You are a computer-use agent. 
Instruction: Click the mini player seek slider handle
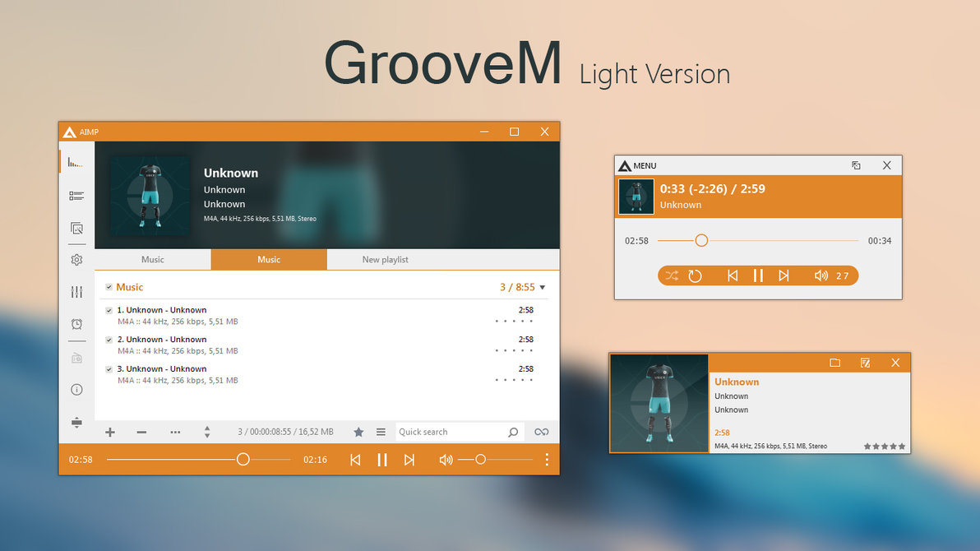point(701,240)
